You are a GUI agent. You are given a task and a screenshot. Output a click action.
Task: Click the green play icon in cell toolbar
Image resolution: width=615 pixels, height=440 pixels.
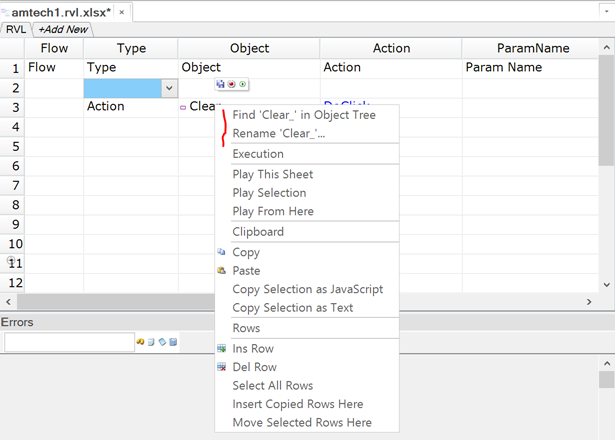click(x=242, y=85)
